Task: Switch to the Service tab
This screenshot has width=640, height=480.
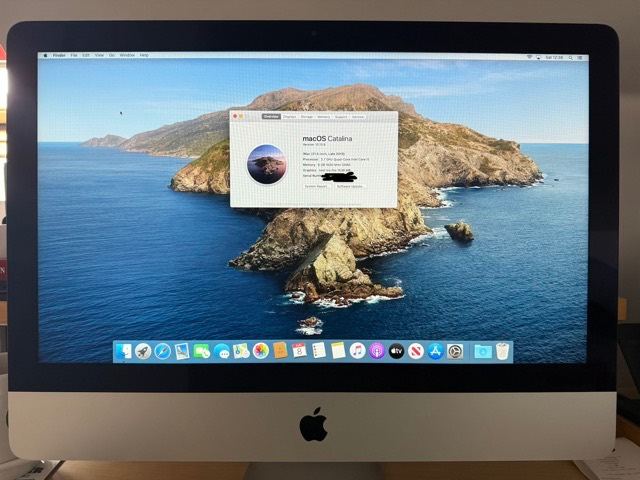Action: click(x=358, y=117)
